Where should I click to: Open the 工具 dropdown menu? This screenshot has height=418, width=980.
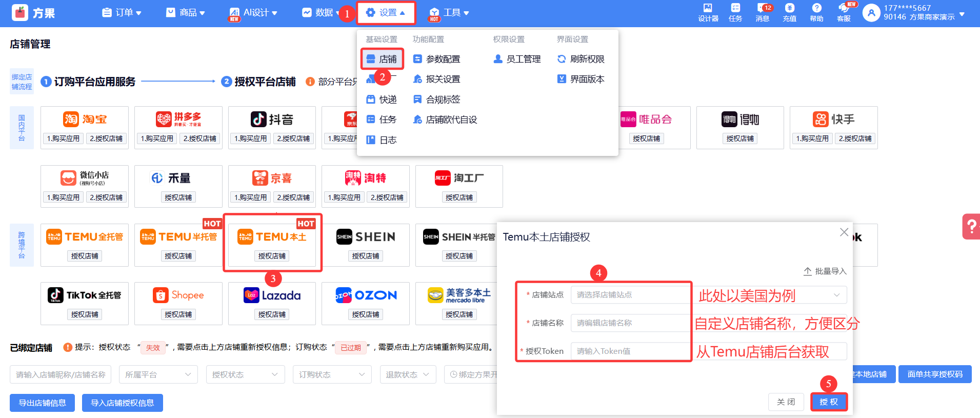tap(449, 13)
